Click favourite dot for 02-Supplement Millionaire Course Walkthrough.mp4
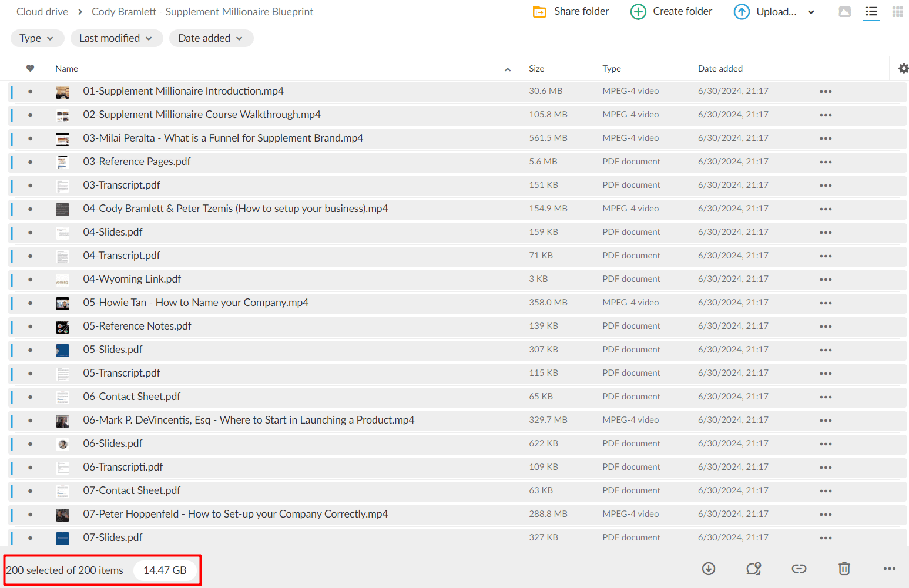This screenshot has width=909, height=588. 31,115
